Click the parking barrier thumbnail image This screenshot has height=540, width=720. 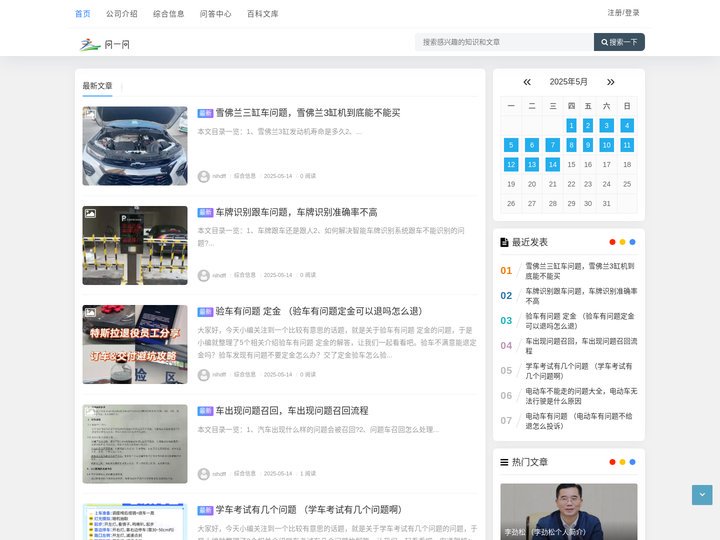[135, 245]
